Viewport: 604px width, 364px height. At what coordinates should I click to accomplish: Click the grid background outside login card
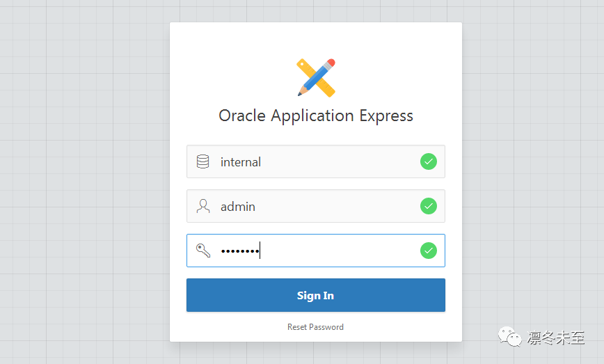point(84,174)
